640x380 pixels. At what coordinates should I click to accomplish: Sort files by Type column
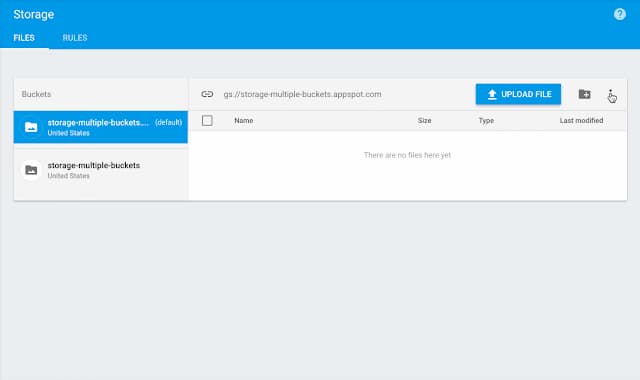[x=486, y=120]
